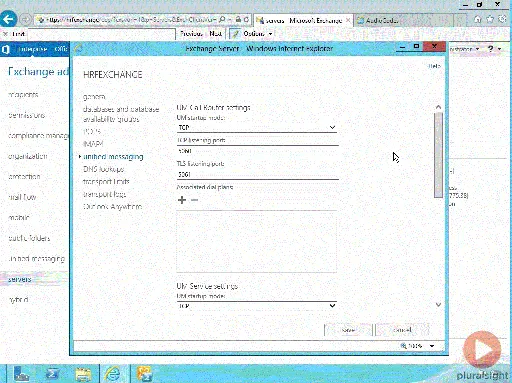Open File Explorer from the taskbar
The width and height of the screenshot is (512, 383).
click(83, 374)
